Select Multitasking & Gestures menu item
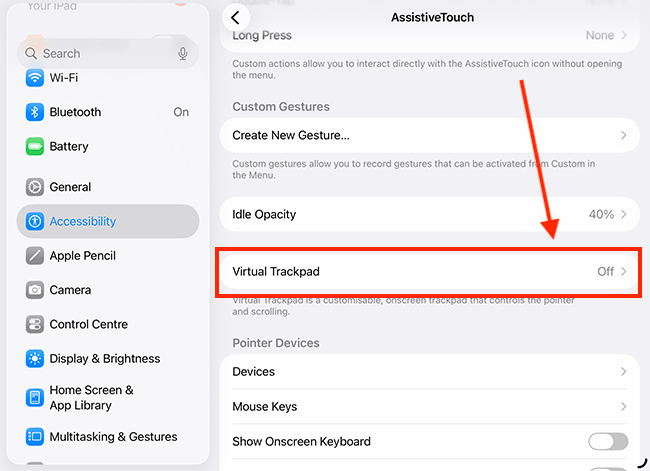 [x=113, y=437]
